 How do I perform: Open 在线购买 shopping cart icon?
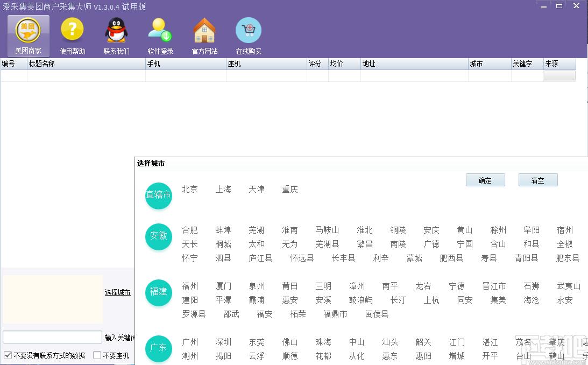[249, 36]
